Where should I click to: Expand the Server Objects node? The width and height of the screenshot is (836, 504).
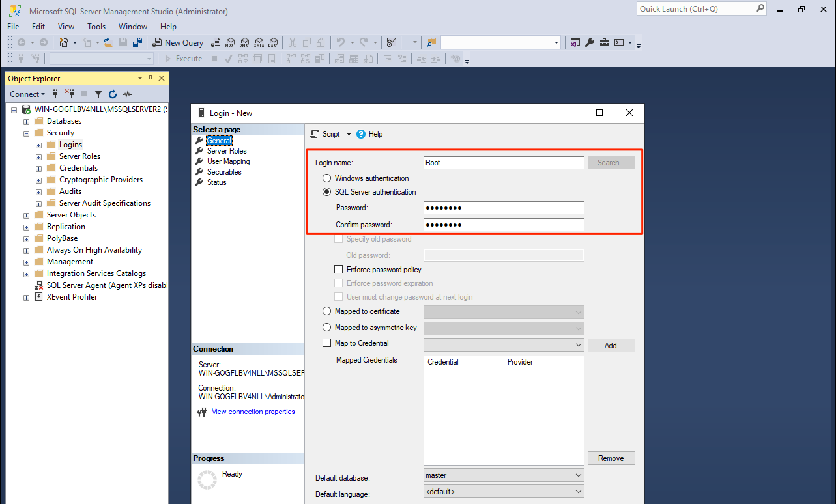coord(26,216)
